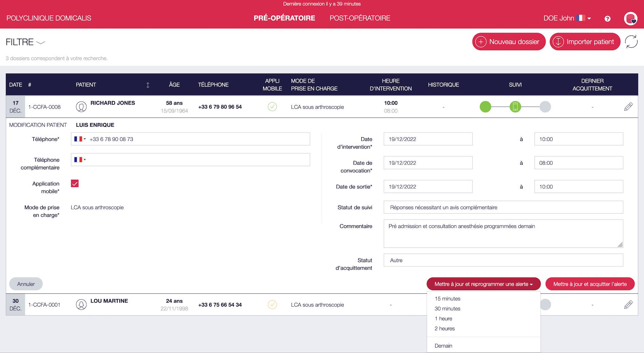Click the refresh icon near Importer patient

[631, 42]
